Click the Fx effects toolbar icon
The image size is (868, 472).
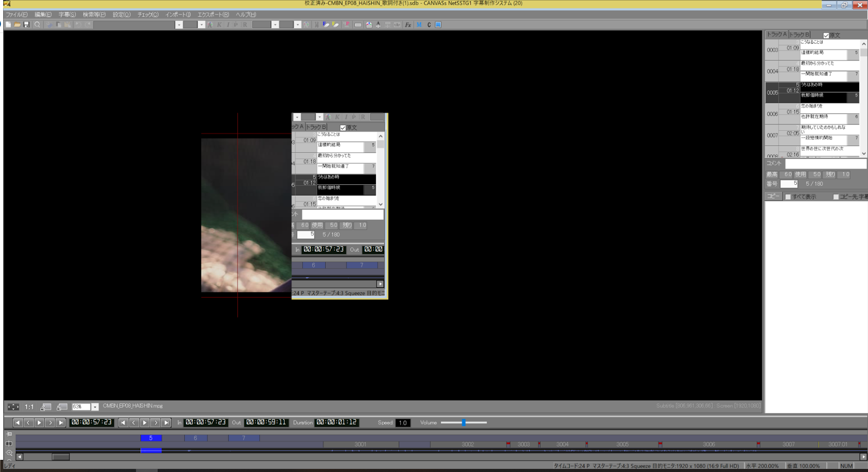point(408,25)
